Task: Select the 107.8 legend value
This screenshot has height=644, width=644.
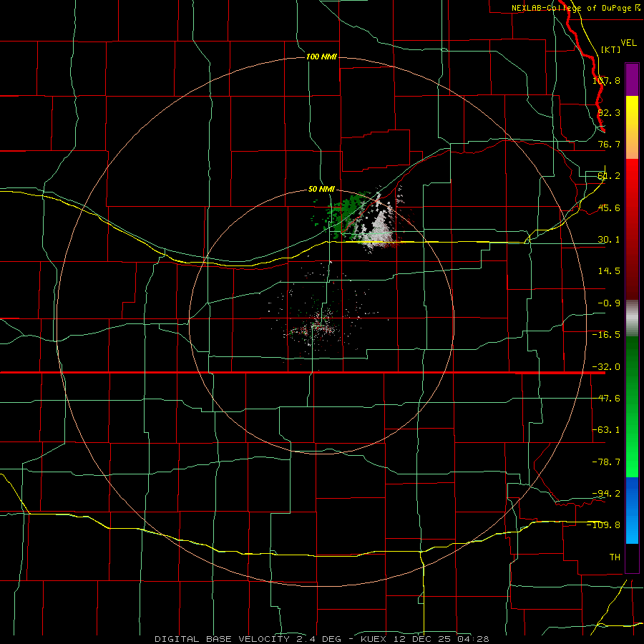Action: click(606, 80)
